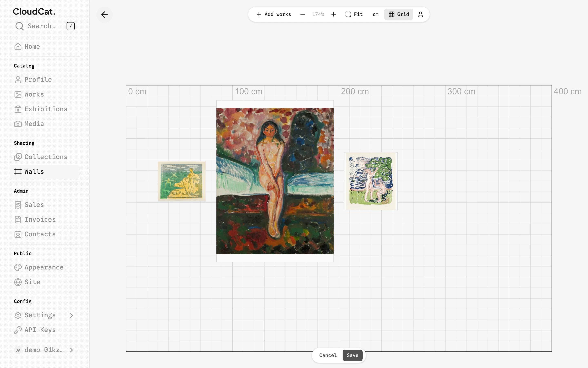
Task: Click the Appearance palette icon
Action: click(18, 267)
